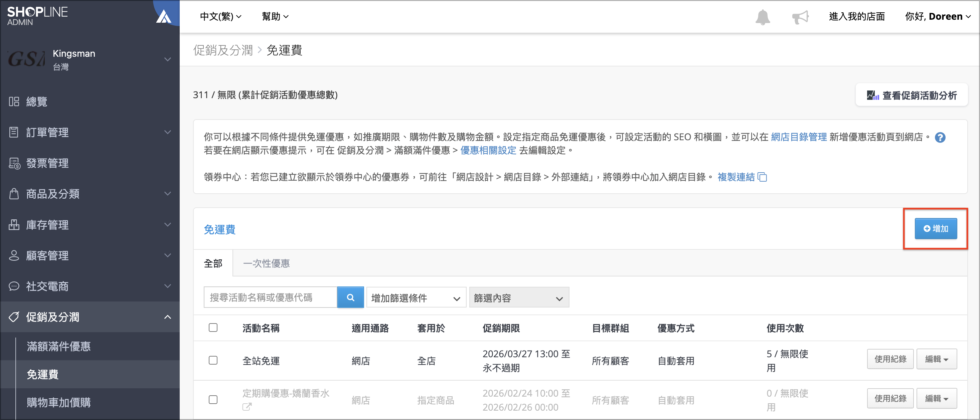Switch to the 全部 tab

[x=213, y=263]
